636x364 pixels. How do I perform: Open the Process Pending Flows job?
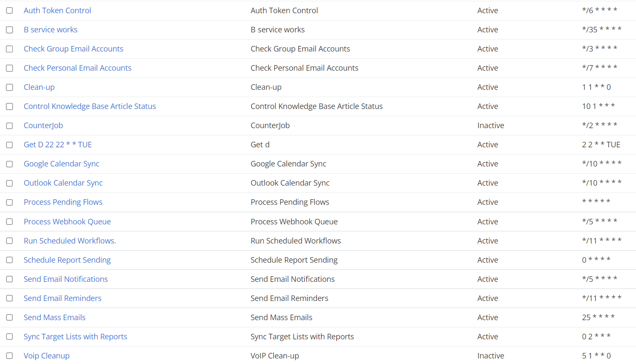coord(63,202)
